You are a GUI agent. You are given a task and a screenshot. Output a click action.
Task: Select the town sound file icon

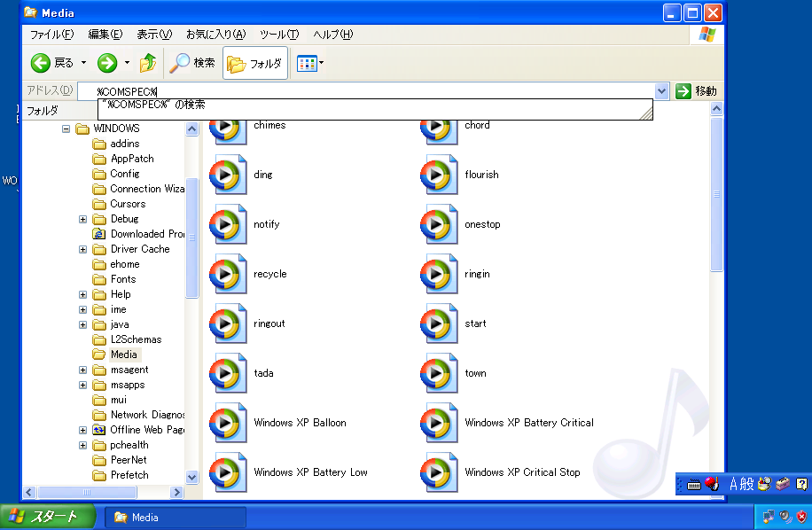click(x=439, y=373)
